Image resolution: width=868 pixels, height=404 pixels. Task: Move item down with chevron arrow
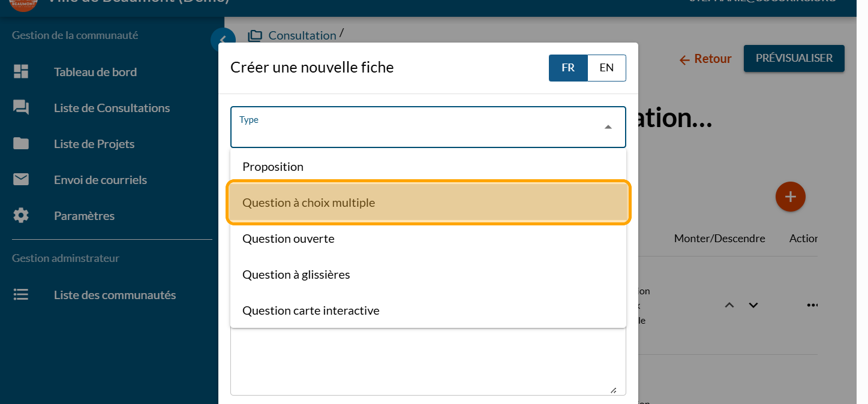click(753, 305)
